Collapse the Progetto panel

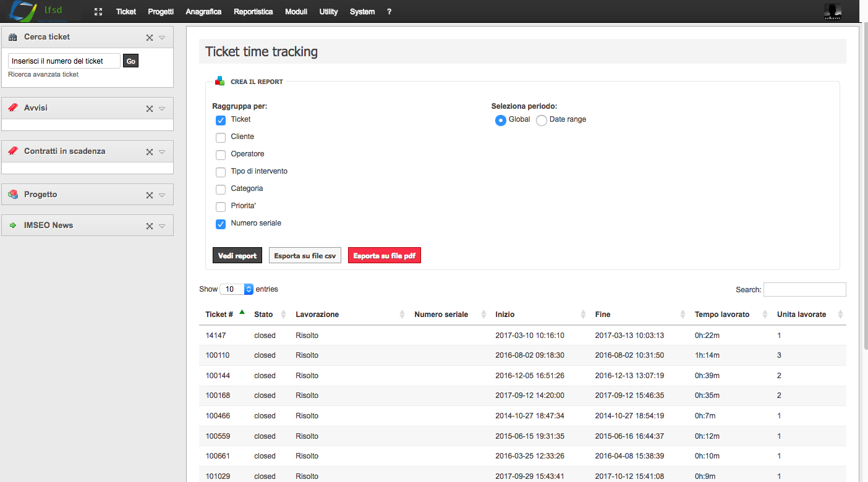point(161,194)
